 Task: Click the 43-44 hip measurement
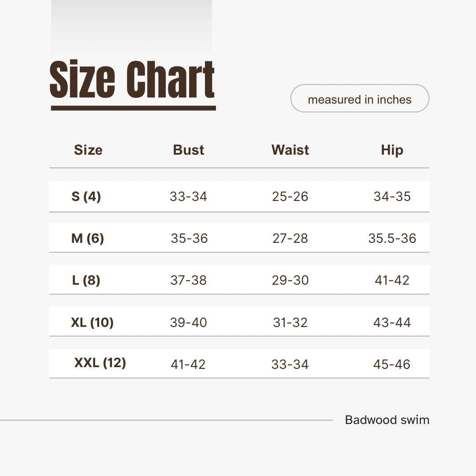coord(392,323)
